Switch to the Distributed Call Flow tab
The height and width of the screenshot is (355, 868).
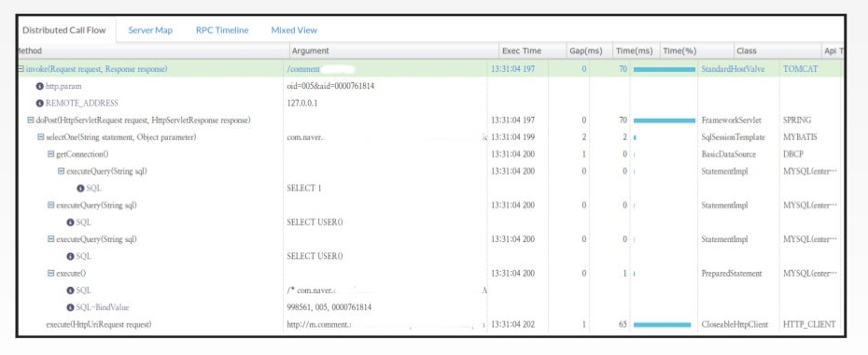pos(64,30)
